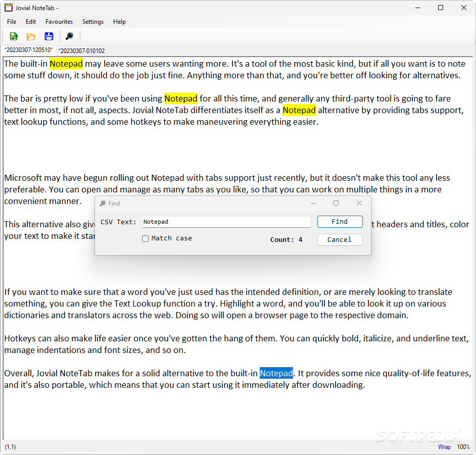The height and width of the screenshot is (455, 476).
Task: Maximize the Jovial NoteTab main window
Action: pos(441,8)
